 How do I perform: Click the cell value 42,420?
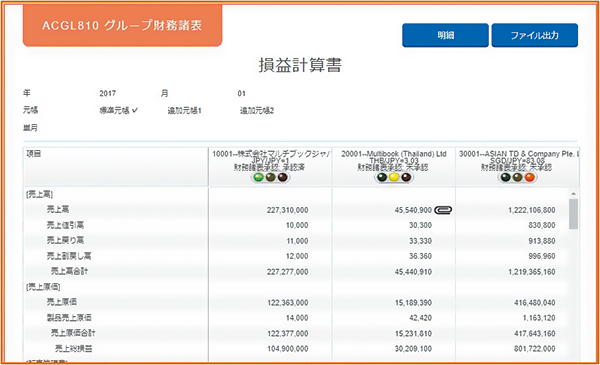coord(421,318)
